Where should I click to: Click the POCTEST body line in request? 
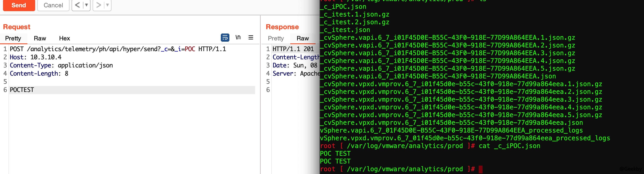point(22,90)
